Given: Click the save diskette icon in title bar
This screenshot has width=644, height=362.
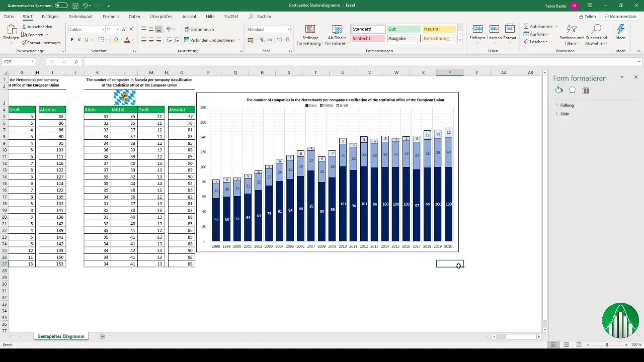Looking at the screenshot, I should [75, 6].
